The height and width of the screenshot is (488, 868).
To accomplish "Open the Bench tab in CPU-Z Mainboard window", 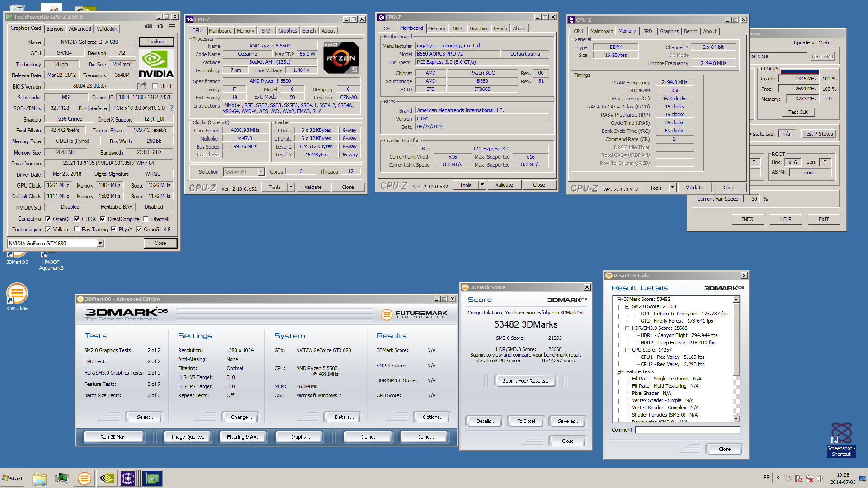I will pyautogui.click(x=500, y=28).
